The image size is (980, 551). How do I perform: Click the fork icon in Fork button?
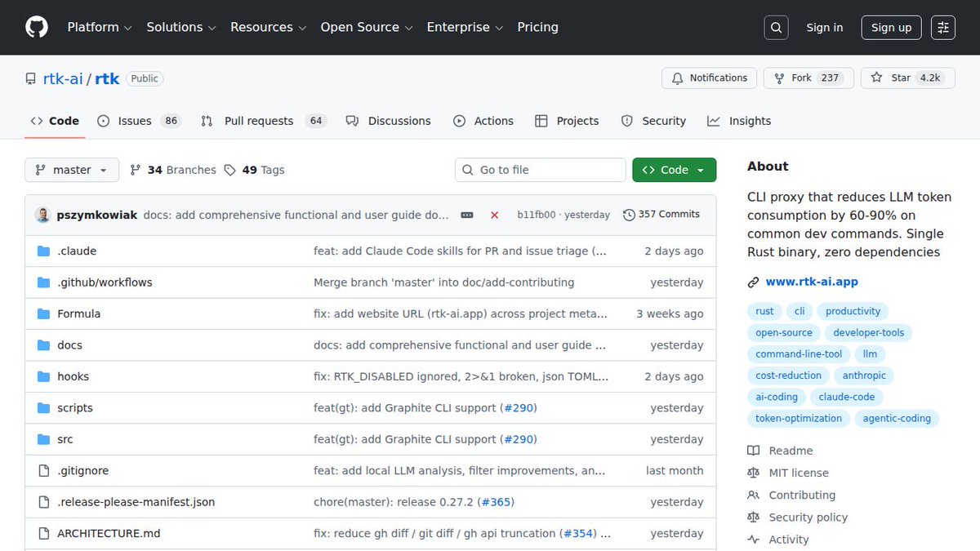779,78
